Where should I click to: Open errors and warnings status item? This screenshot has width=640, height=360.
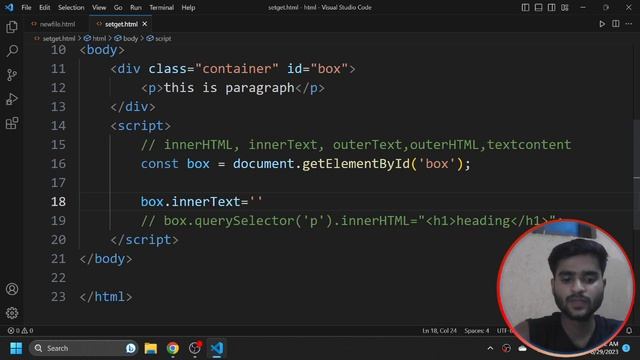(x=20, y=331)
